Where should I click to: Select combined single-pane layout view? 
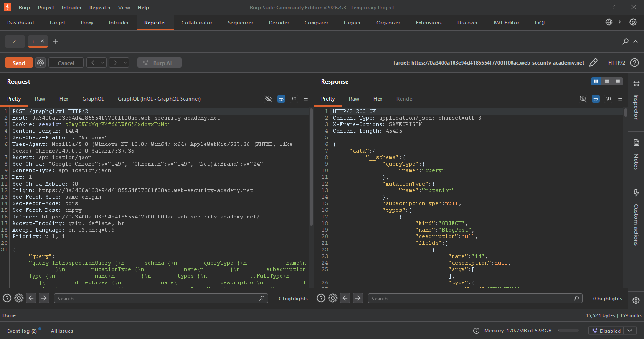point(618,81)
